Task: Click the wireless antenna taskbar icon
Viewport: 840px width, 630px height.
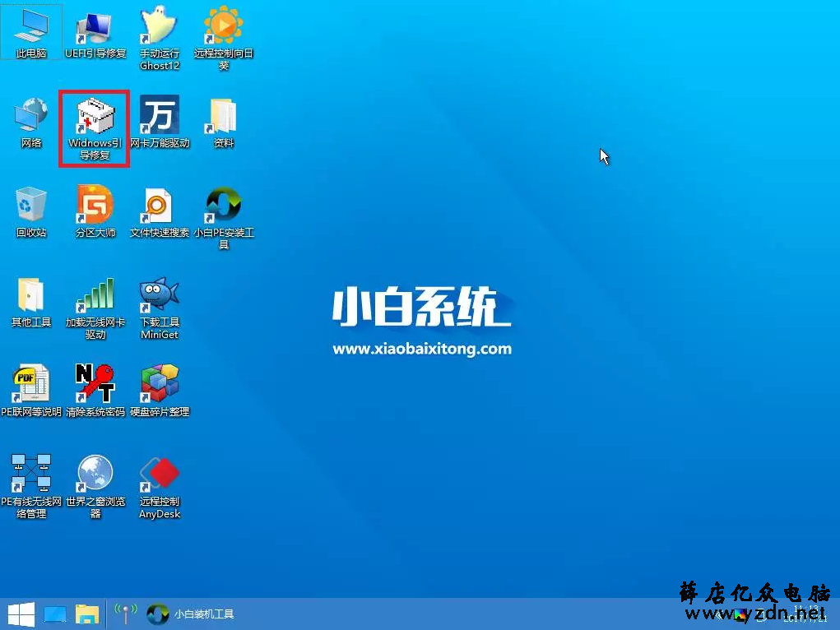Action: pyautogui.click(x=125, y=614)
